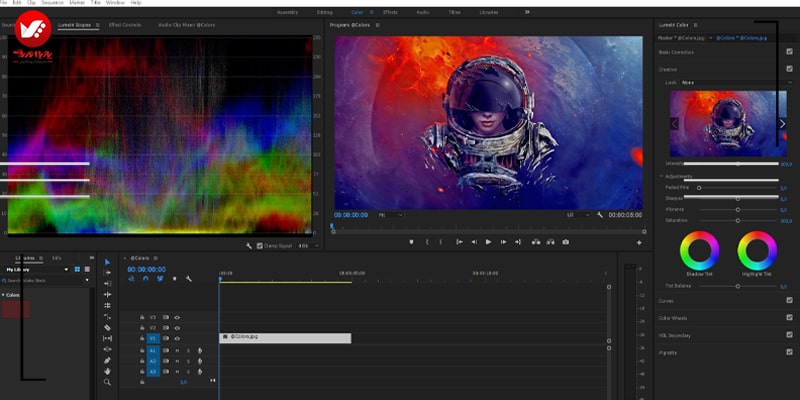Open Button Editor plus icon
Image resolution: width=800 pixels, height=400 pixels.
pos(639,243)
